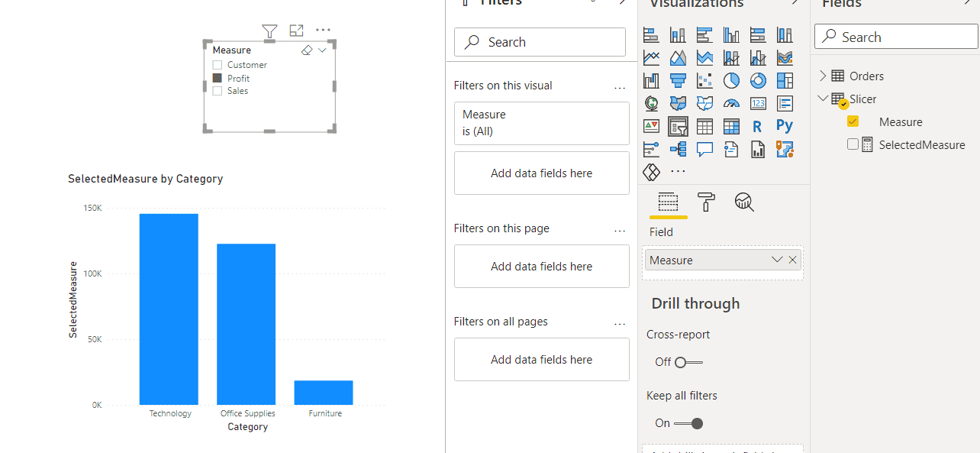980x453 pixels.
Task: Collapse the Slicer table in Fields pane
Action: tap(822, 99)
